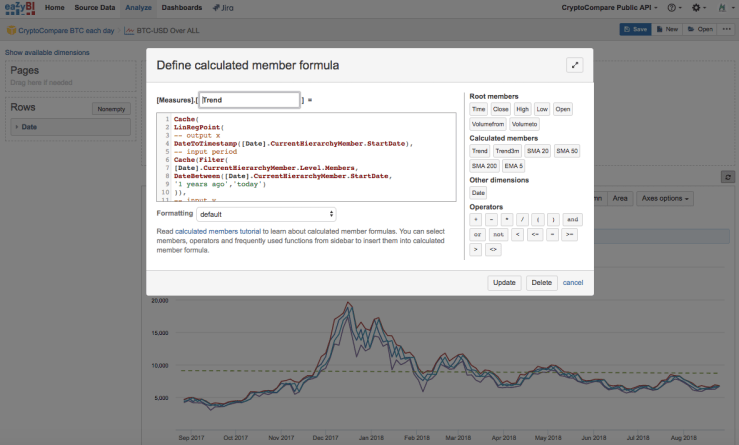The width and height of the screenshot is (739, 445).
Task: Open the settings gear menu
Action: click(x=696, y=8)
